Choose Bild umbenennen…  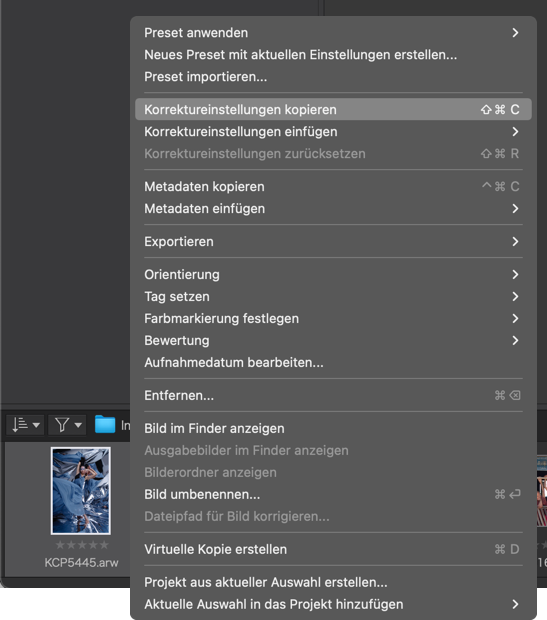tap(333, 494)
